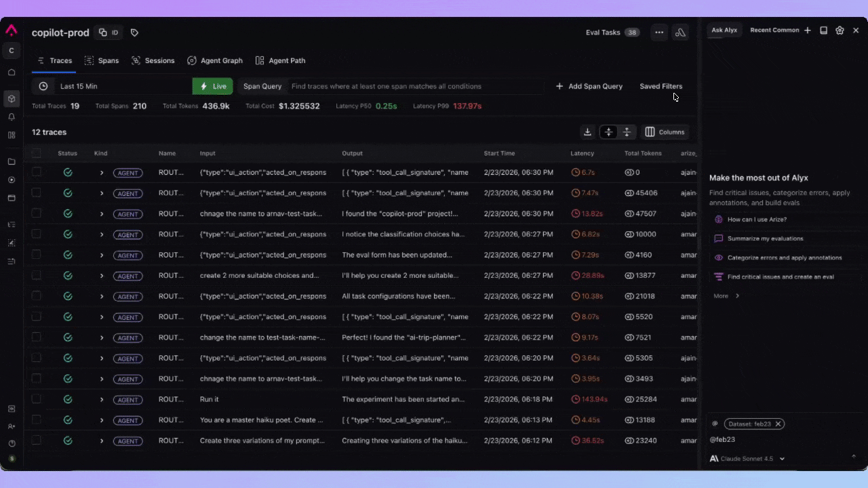Open the folder icon in sidebar
The image size is (868, 488).
(12, 162)
